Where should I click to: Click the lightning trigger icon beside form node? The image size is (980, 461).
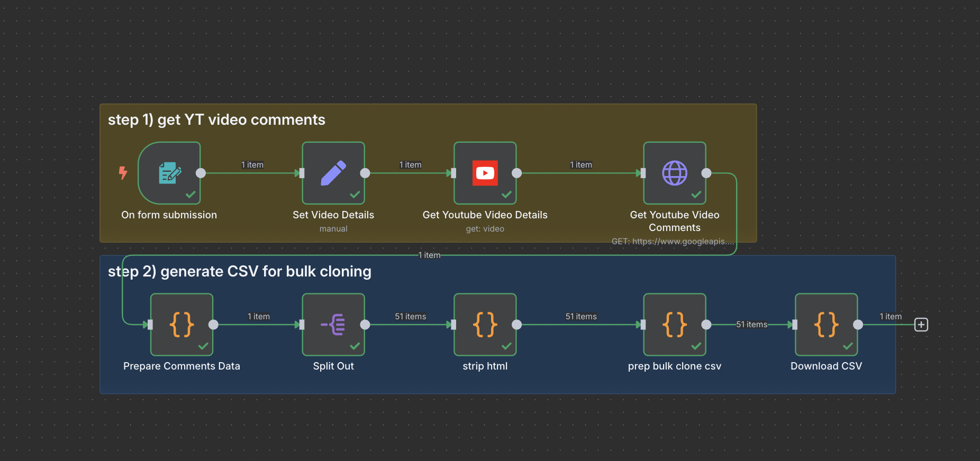tap(123, 173)
